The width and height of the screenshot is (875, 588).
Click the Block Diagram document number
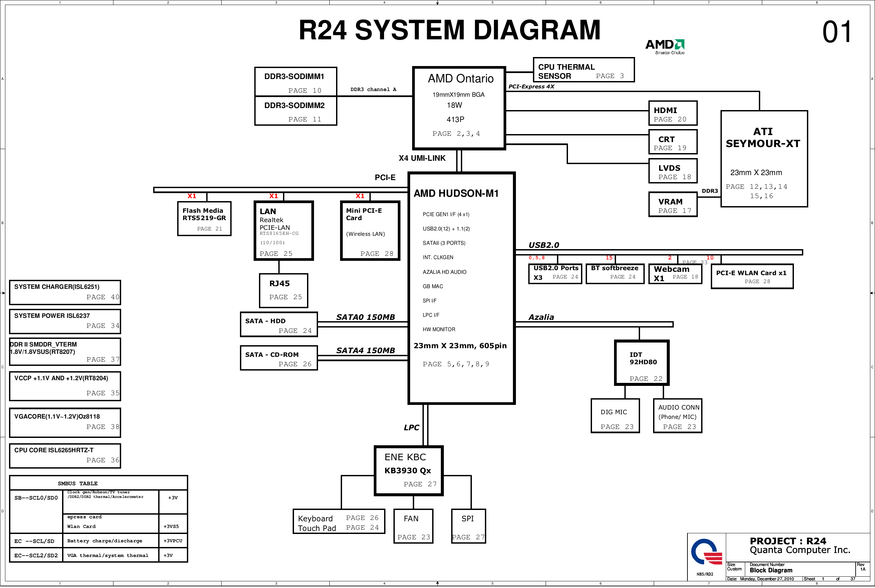click(771, 570)
